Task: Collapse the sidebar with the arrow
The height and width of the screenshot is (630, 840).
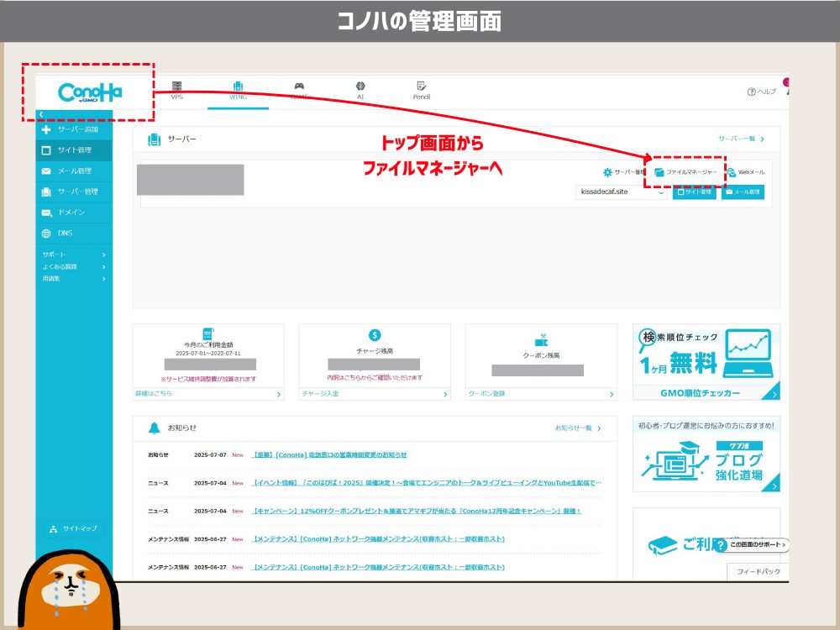Action: pos(41,114)
